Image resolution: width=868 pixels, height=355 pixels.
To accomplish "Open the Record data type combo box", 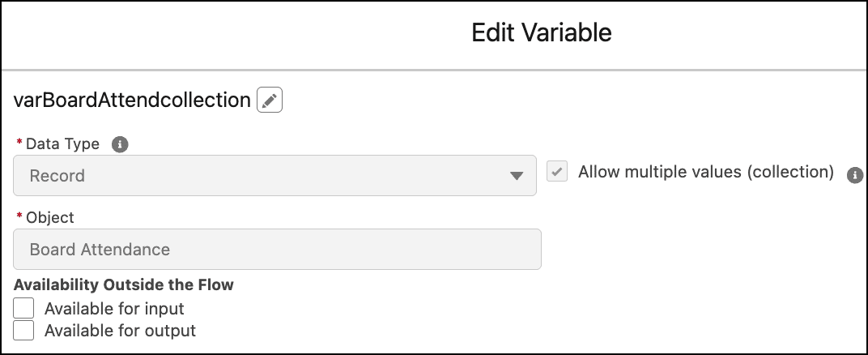I will (274, 176).
